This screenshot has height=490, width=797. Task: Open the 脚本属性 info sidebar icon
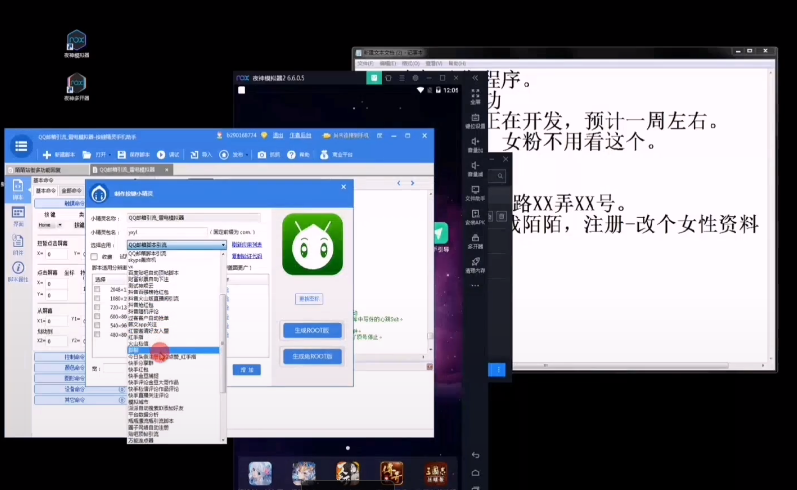coord(18,271)
